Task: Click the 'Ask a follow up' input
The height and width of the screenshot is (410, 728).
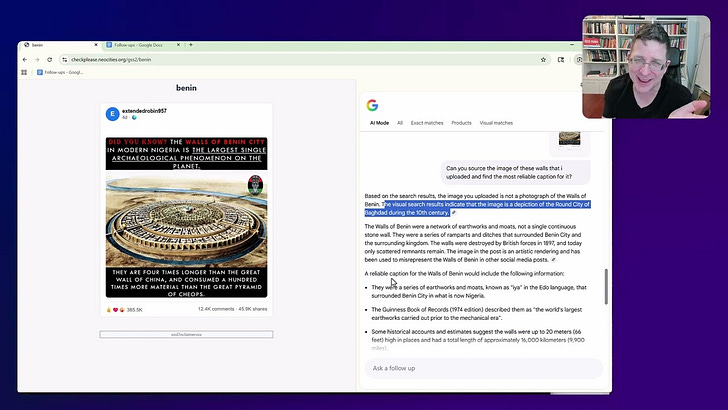Action: tap(484, 368)
